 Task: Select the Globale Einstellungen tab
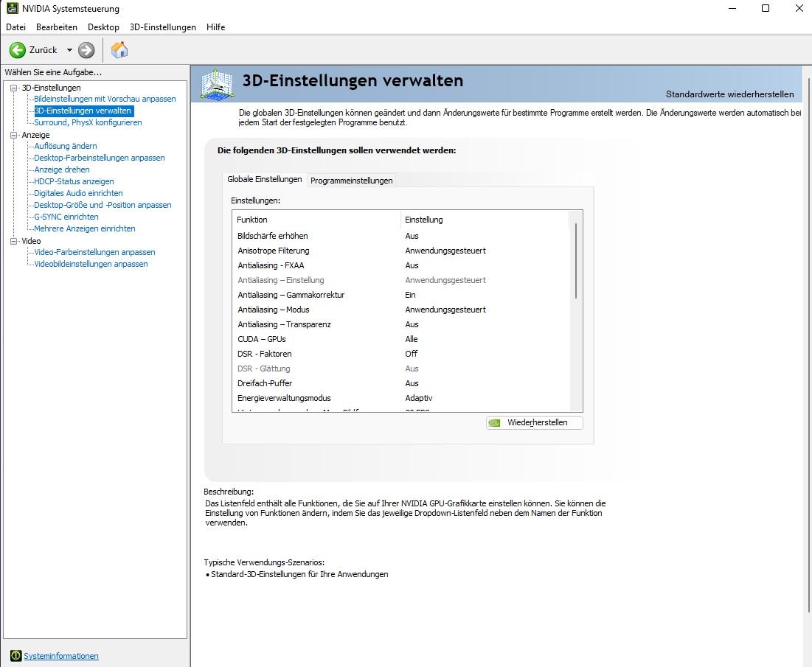[265, 179]
